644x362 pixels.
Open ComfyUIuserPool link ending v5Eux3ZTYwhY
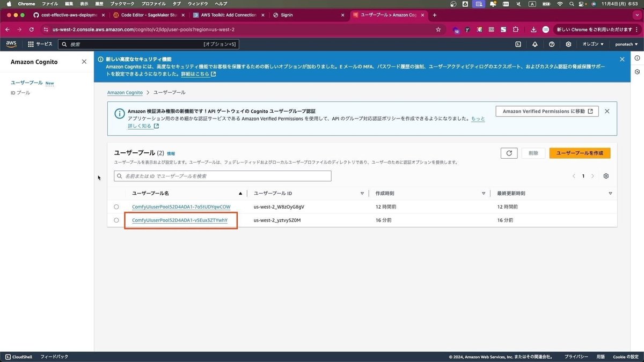[x=180, y=220]
